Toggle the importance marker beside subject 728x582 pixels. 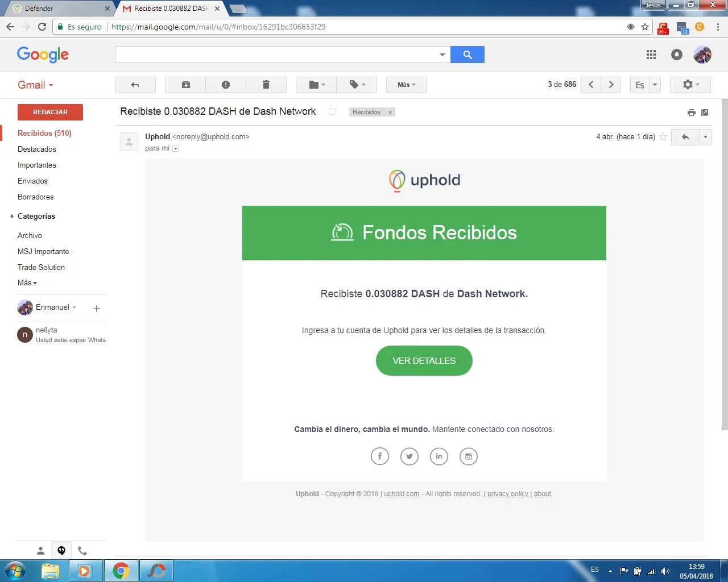[x=333, y=112]
